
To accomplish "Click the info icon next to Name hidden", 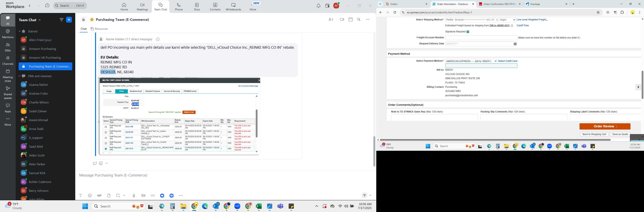I will 158,39.
